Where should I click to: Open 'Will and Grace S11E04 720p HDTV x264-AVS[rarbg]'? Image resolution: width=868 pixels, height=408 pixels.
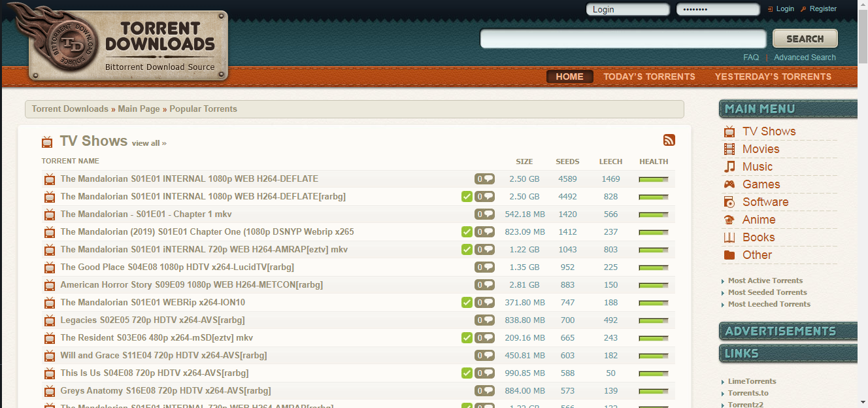pos(163,355)
